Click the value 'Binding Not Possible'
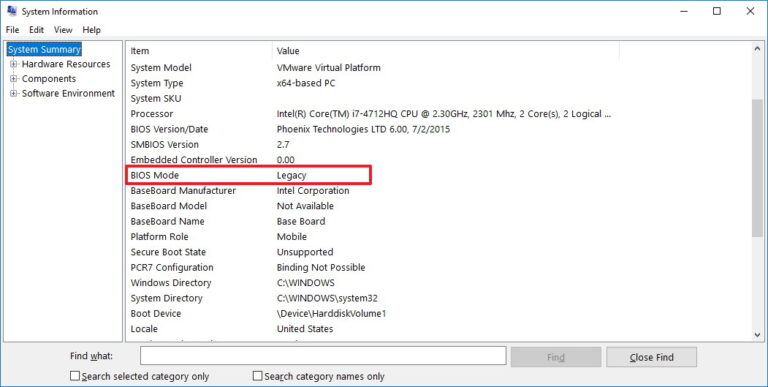 tap(321, 267)
